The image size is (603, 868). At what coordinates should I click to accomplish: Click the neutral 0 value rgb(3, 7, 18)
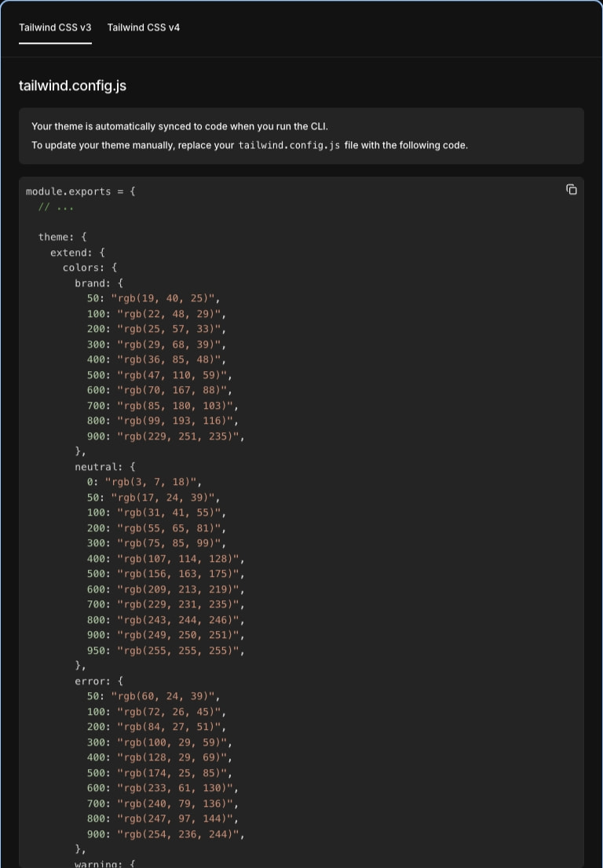click(x=150, y=482)
